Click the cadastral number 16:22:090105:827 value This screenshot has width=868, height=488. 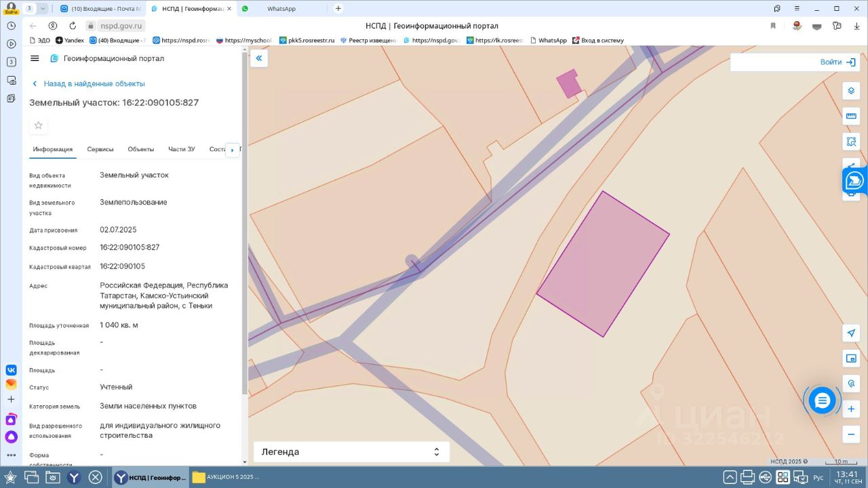pyautogui.click(x=130, y=247)
